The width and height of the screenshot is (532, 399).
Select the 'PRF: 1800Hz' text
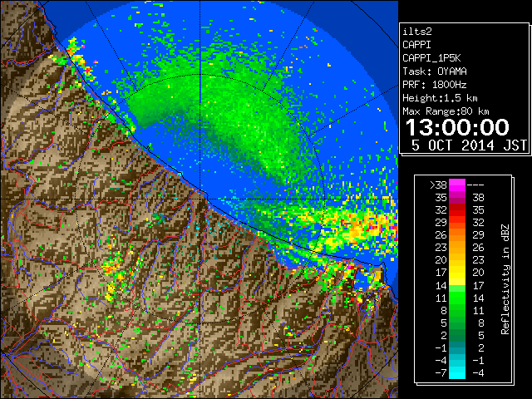click(x=435, y=85)
